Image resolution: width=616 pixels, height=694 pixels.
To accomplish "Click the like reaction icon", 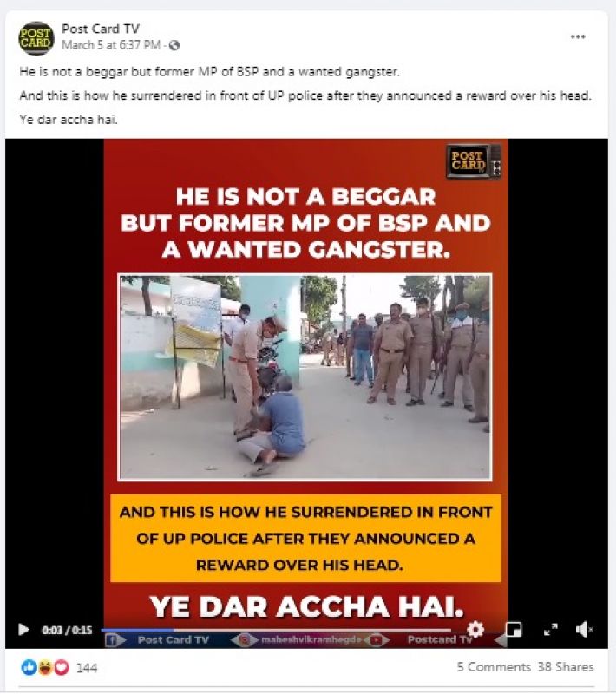I will point(29,667).
